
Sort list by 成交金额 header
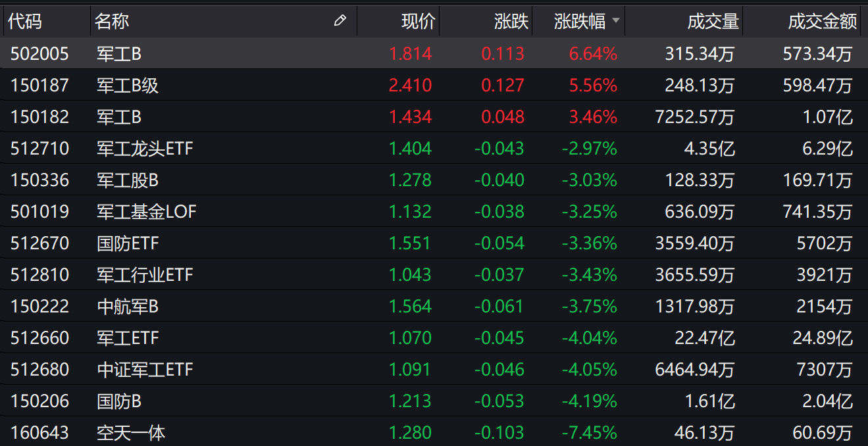tap(823, 21)
